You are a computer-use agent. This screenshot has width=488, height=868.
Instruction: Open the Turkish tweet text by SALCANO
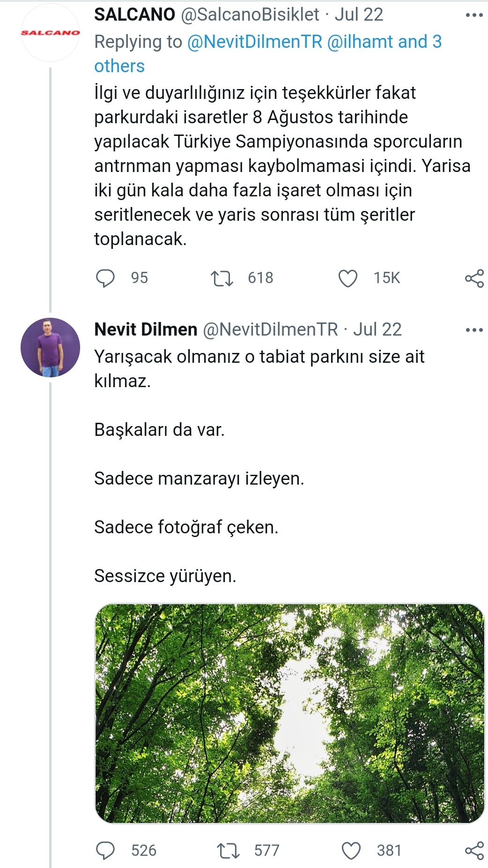[x=282, y=166]
